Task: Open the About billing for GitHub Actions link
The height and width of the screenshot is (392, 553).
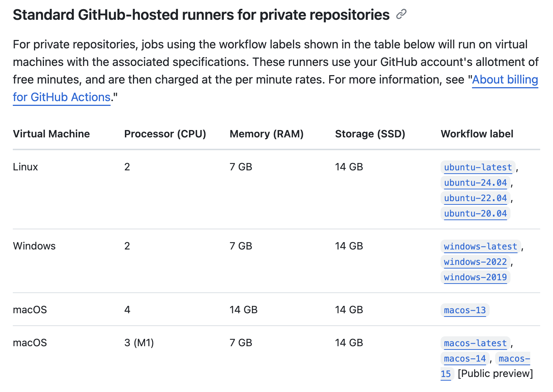Action: click(x=505, y=79)
